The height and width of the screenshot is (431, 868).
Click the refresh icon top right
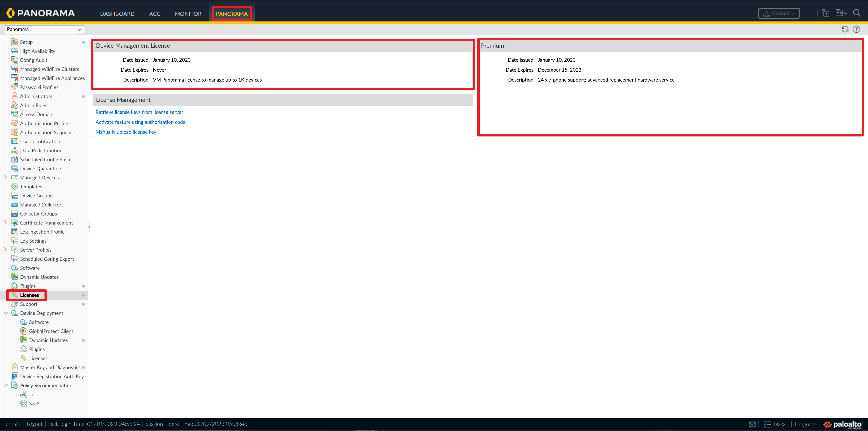click(x=845, y=29)
